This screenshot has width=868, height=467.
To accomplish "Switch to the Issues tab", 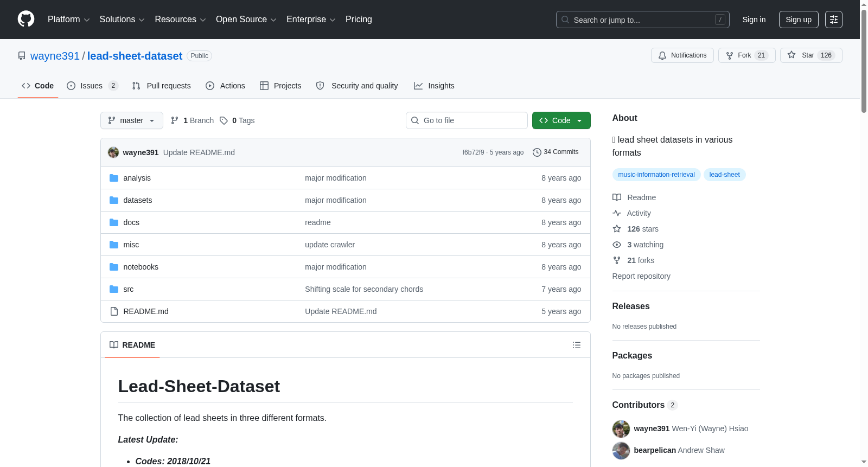I will click(x=92, y=86).
